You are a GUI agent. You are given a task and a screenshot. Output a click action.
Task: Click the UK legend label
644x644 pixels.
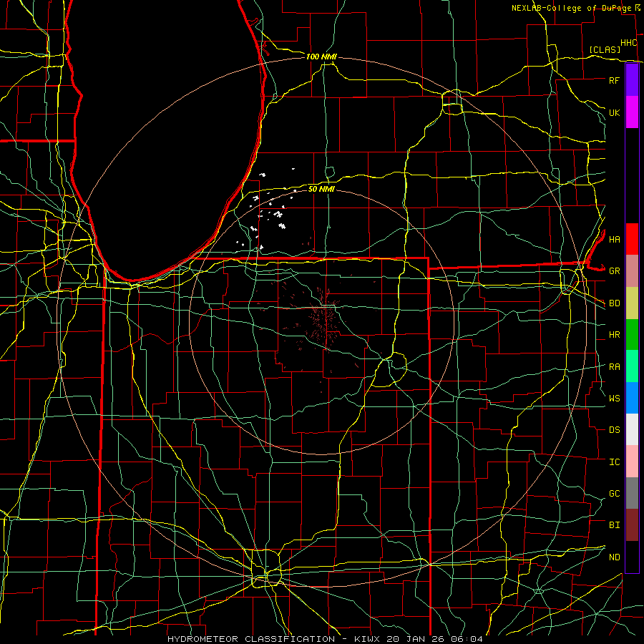coord(614,112)
